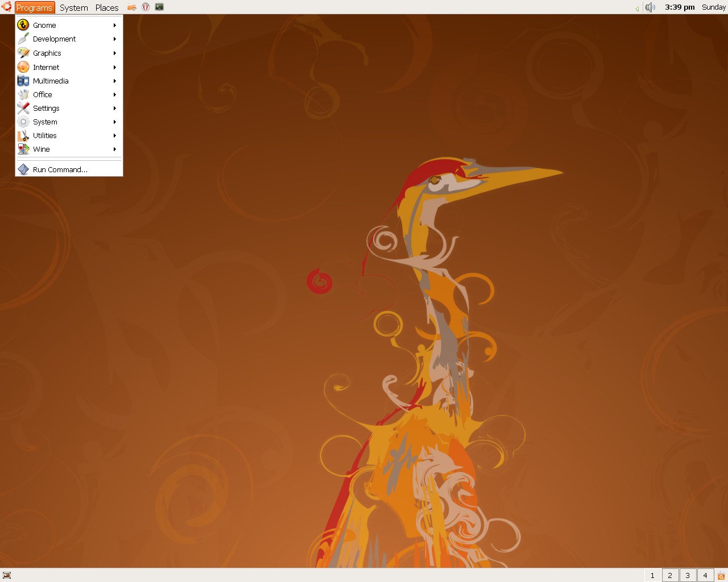Choose the Run Command... entry
This screenshot has height=582, width=728.
69,169
